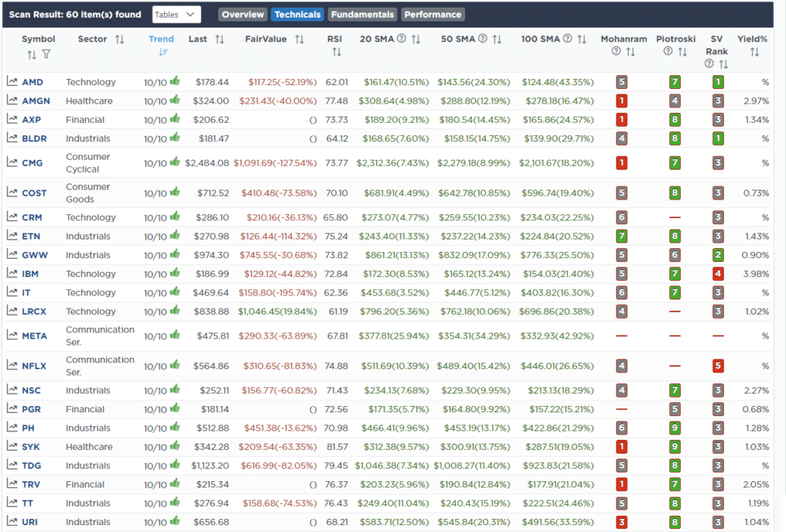Open the AMD symbol link
Viewport: 786px width, 532px height.
(x=32, y=82)
